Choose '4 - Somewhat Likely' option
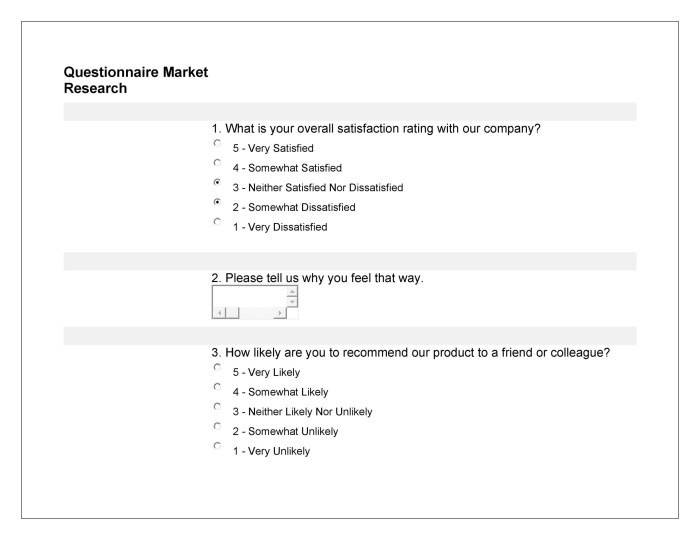The image size is (700, 540). [217, 386]
